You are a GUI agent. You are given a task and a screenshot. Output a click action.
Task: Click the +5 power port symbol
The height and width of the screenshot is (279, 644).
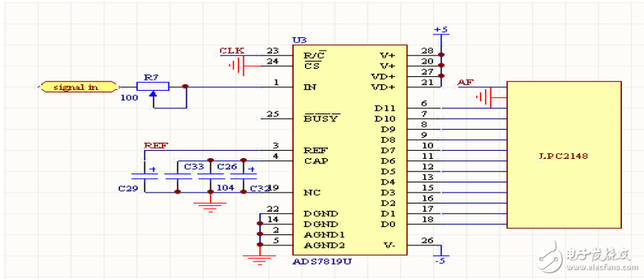point(441,31)
